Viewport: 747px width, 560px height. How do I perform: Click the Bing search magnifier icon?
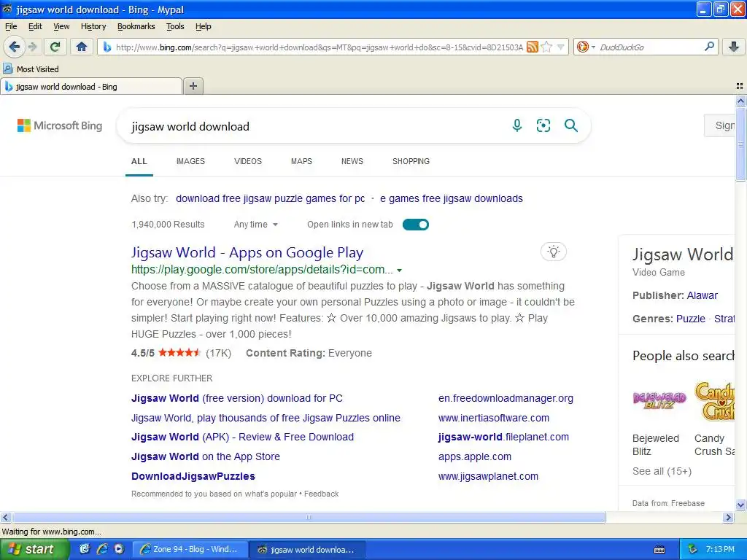tap(570, 125)
